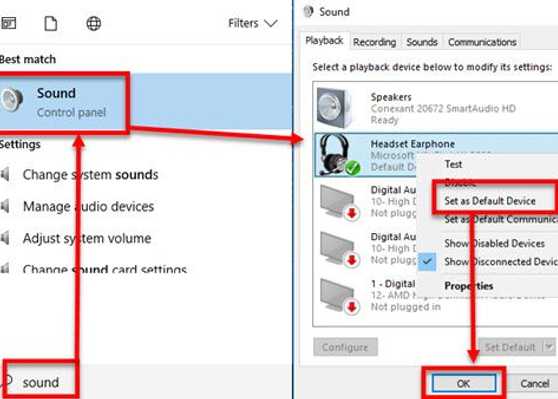The height and width of the screenshot is (399, 558).
Task: Click OK in the Sound dialog
Action: click(x=464, y=383)
